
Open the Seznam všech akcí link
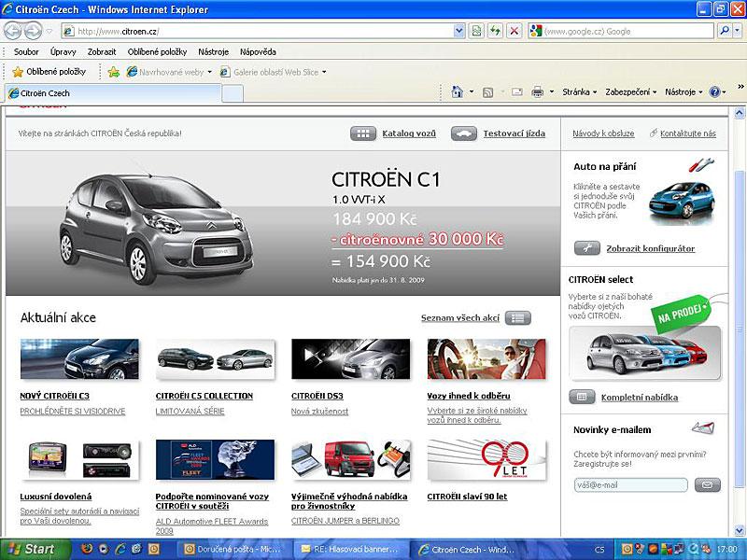coord(460,318)
